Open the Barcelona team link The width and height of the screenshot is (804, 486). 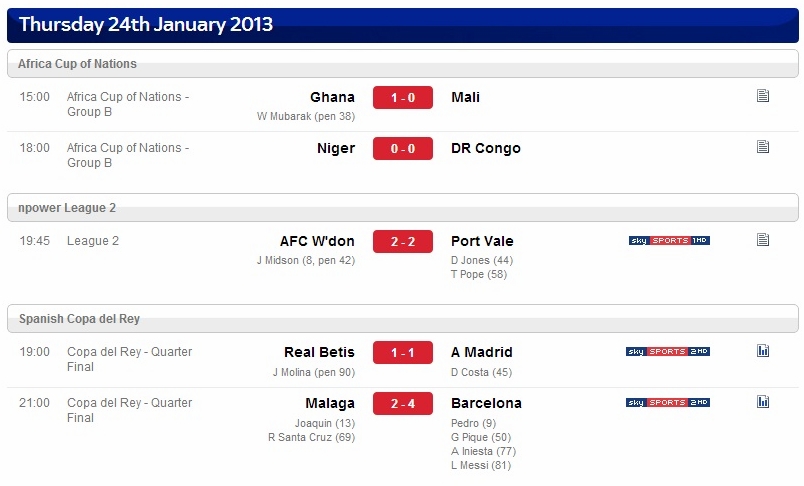click(486, 403)
